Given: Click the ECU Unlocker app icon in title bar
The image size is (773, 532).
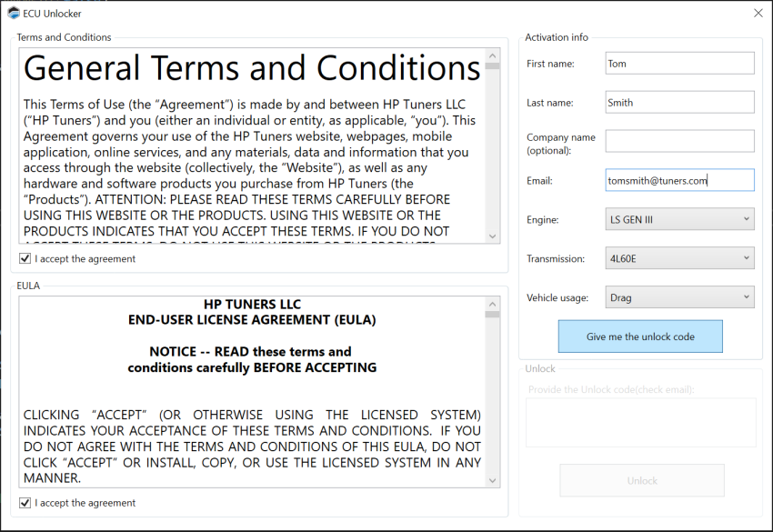Looking at the screenshot, I should coord(14,13).
